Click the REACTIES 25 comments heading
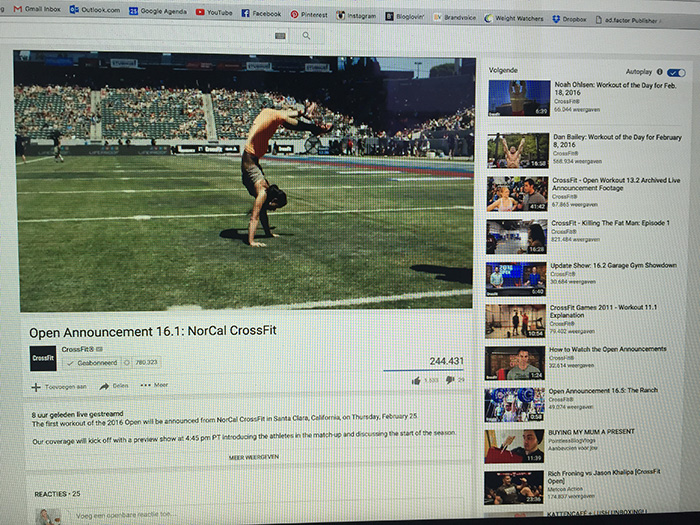The width and height of the screenshot is (700, 525). 57,494
